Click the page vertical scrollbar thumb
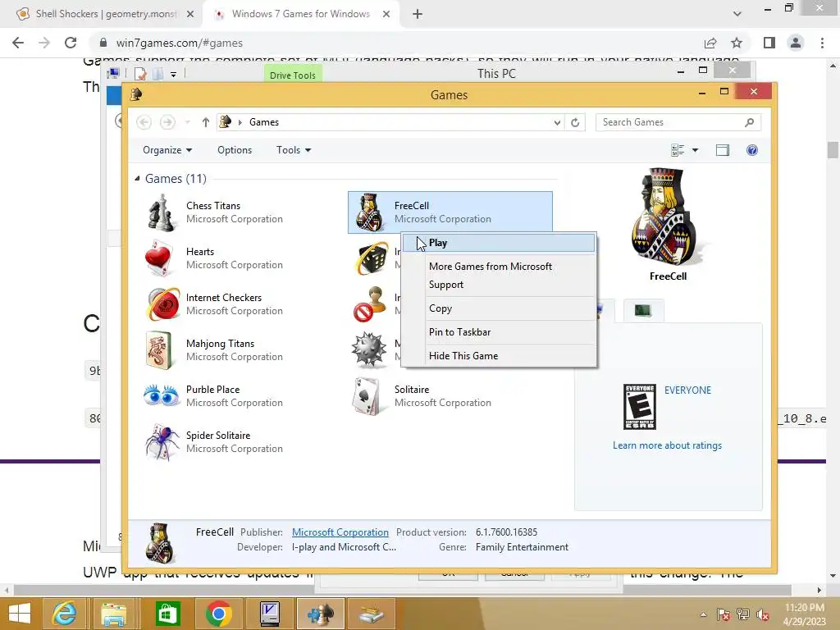The height and width of the screenshot is (630, 840). click(x=833, y=149)
